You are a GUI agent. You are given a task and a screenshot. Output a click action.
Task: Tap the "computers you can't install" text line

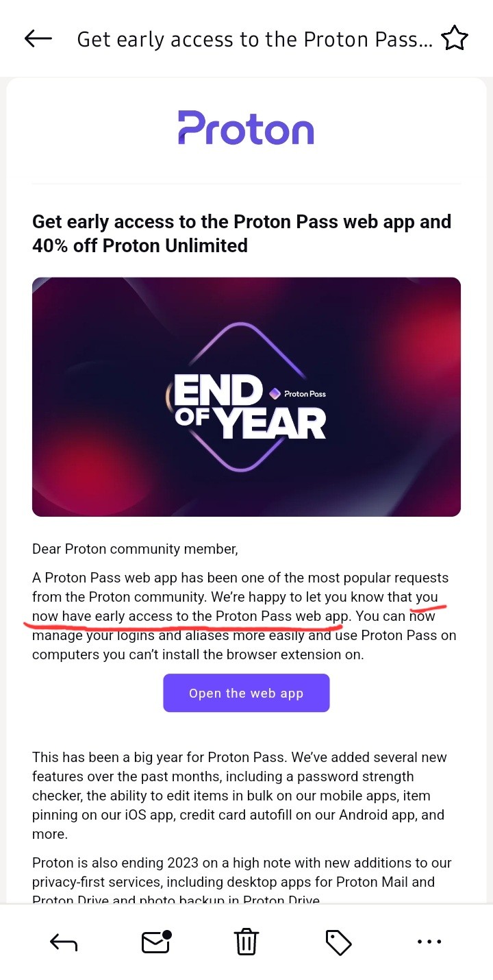[197, 654]
